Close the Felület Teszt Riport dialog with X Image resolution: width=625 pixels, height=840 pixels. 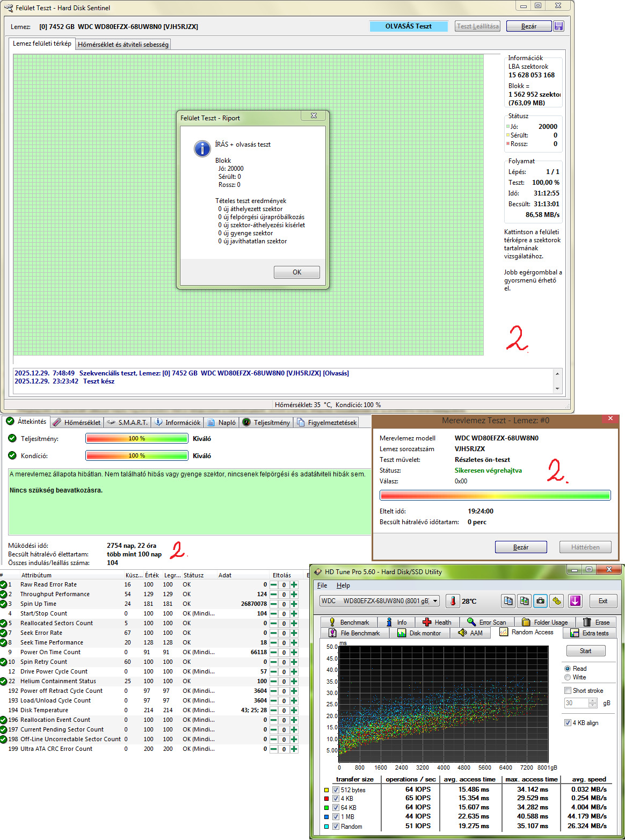tap(314, 115)
